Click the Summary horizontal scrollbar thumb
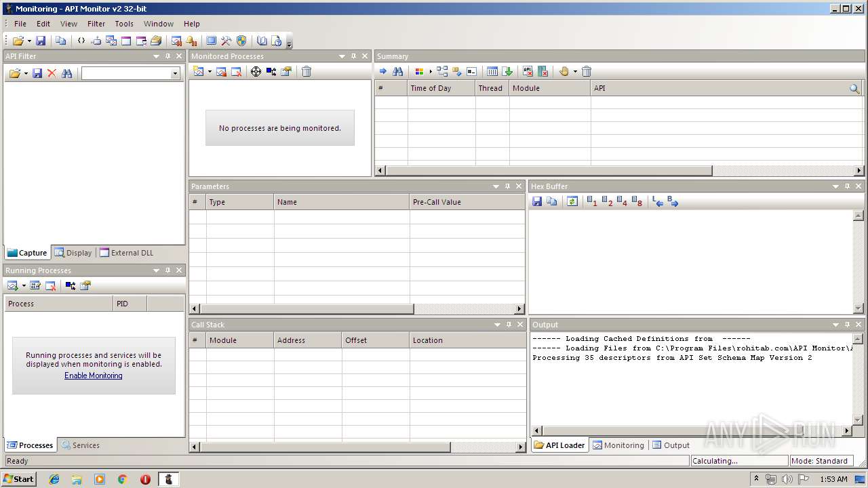The image size is (868, 488). click(549, 171)
